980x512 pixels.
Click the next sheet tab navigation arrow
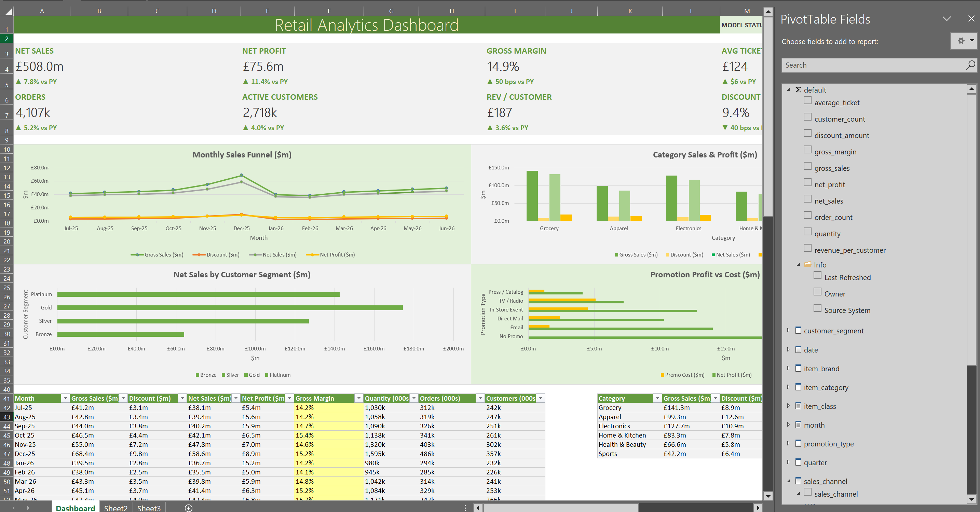tap(28, 508)
